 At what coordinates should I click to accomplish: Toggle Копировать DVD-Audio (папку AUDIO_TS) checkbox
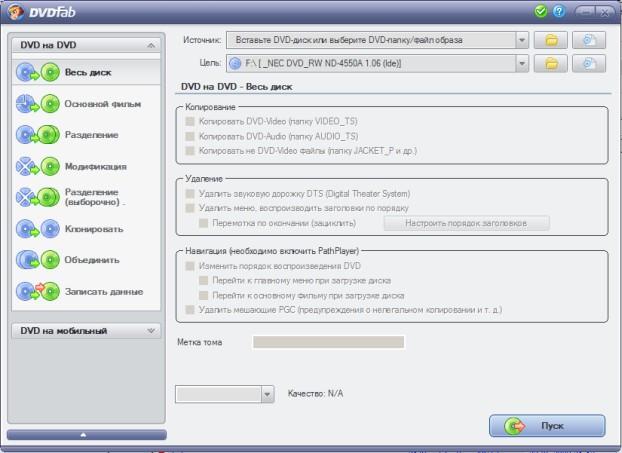pos(190,136)
